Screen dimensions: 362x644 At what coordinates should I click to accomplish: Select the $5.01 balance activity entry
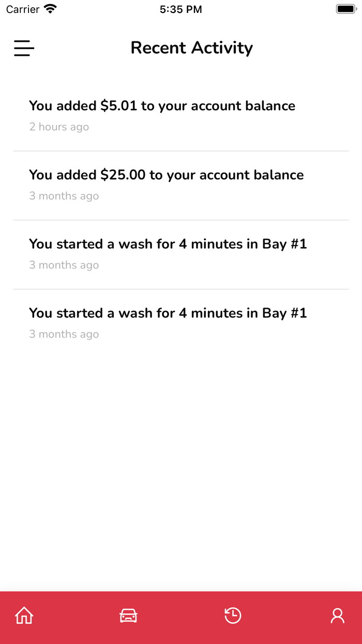(x=181, y=116)
